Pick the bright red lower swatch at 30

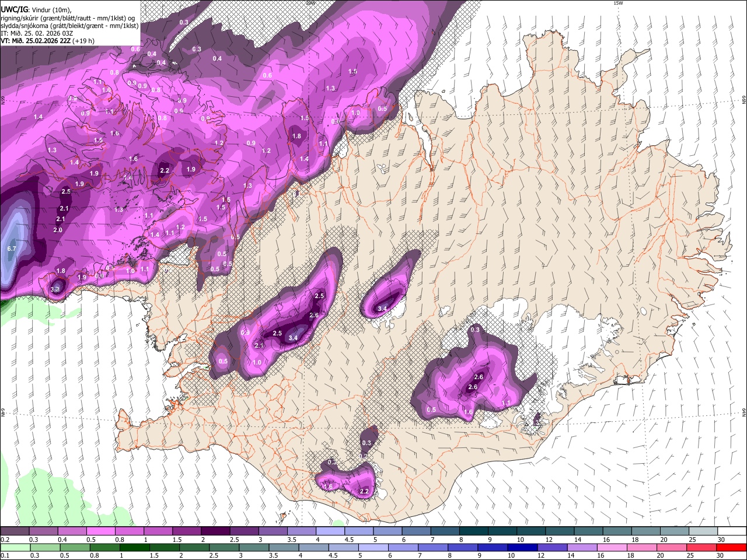731,547
